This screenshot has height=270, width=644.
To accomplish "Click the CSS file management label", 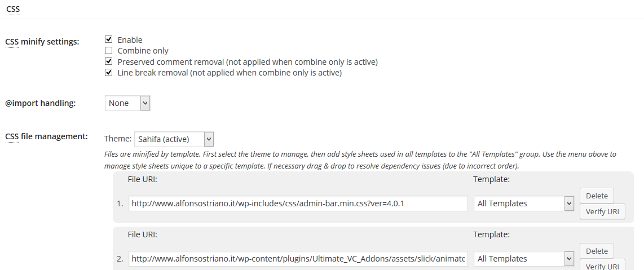I will pos(46,136).
